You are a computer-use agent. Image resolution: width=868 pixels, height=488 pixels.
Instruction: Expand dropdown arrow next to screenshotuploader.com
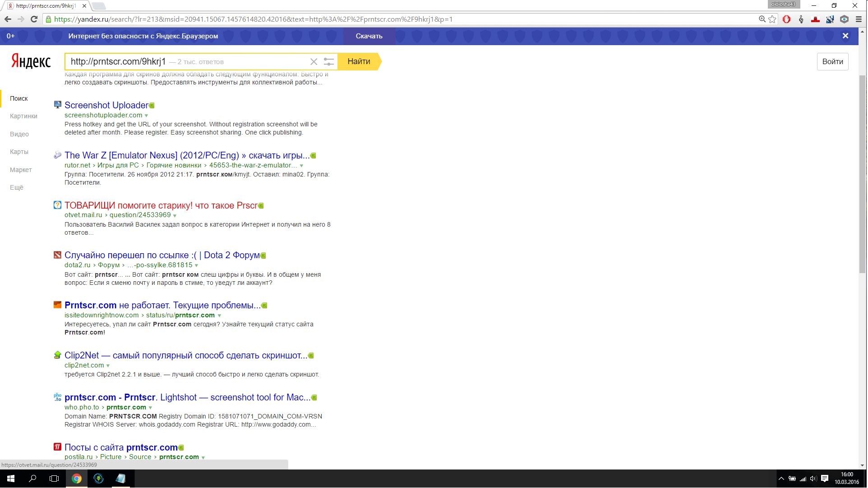point(146,116)
